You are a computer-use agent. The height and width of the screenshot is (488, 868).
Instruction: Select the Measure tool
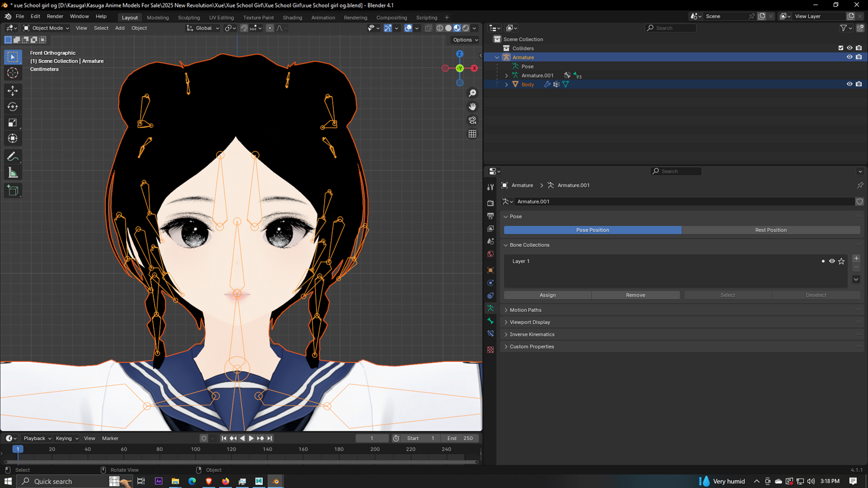coord(13,173)
